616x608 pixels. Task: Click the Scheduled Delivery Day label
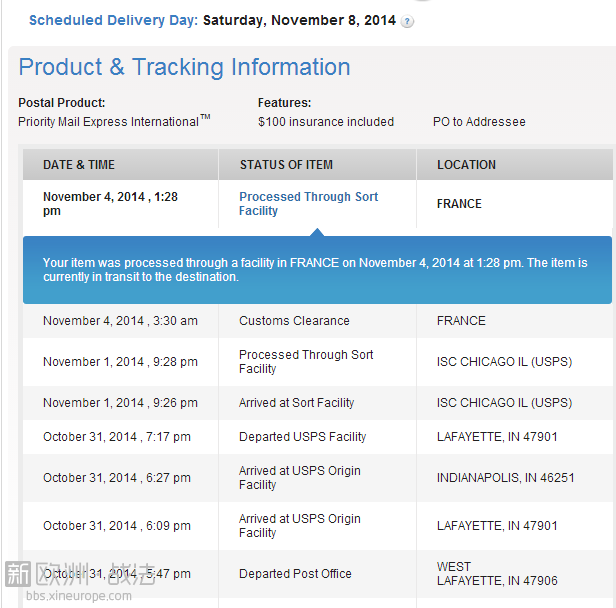[x=113, y=20]
